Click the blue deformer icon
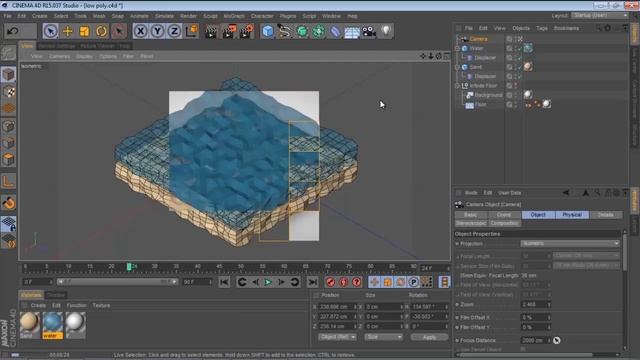Screen dimensions: 640x360 point(335,31)
